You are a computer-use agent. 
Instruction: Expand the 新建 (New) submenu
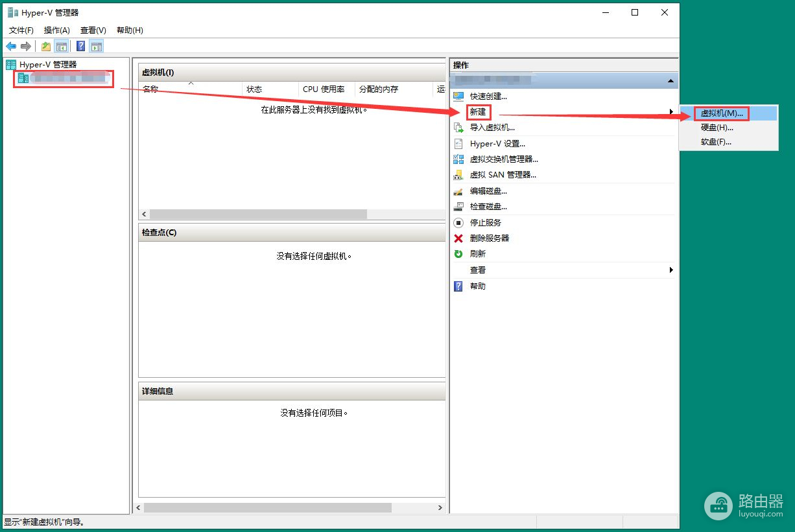pos(478,112)
